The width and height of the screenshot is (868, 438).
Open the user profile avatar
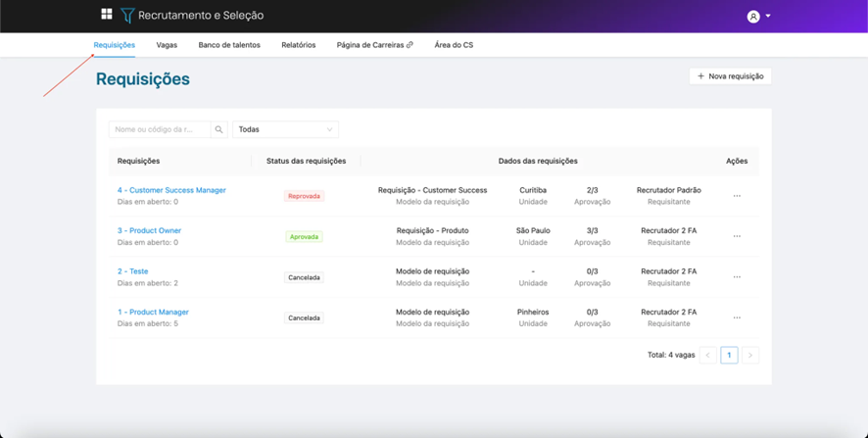(752, 17)
